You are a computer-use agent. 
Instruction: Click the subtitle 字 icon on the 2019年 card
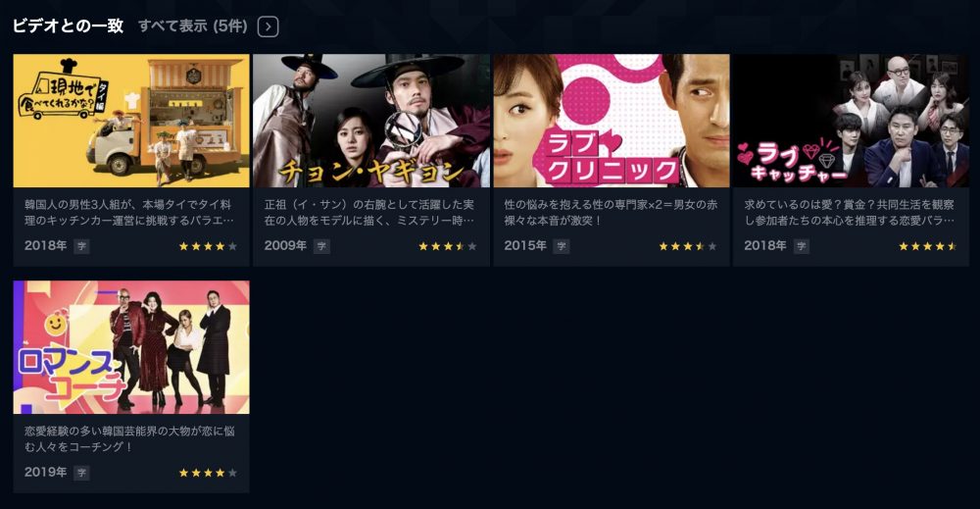click(82, 473)
